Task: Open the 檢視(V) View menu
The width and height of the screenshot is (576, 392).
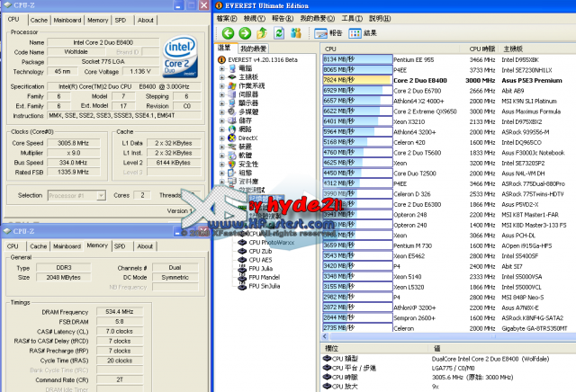Action: tap(254, 18)
